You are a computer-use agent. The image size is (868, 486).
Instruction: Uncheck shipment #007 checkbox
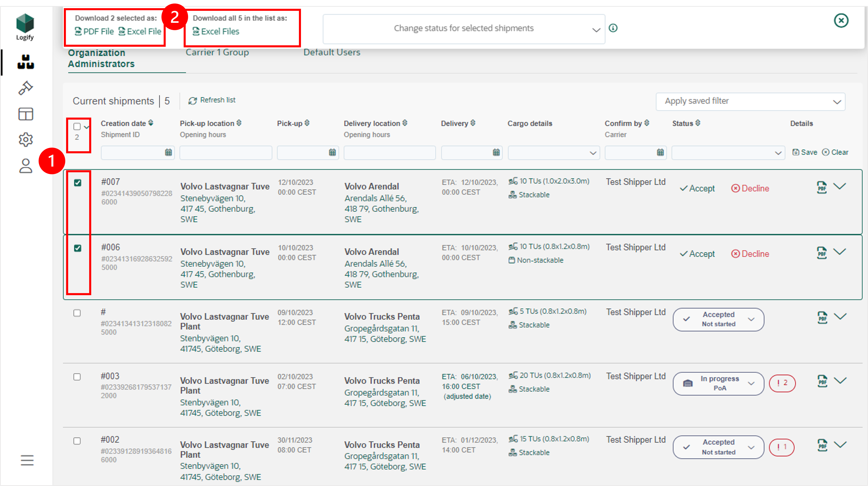(x=78, y=183)
